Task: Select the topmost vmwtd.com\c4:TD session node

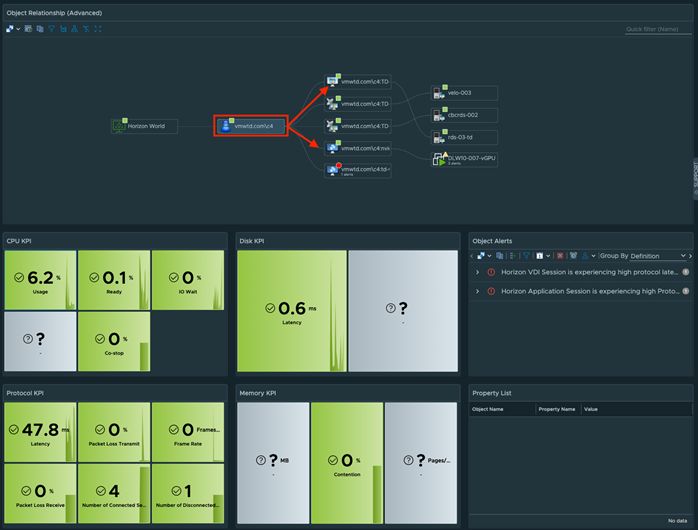Action: [358, 81]
